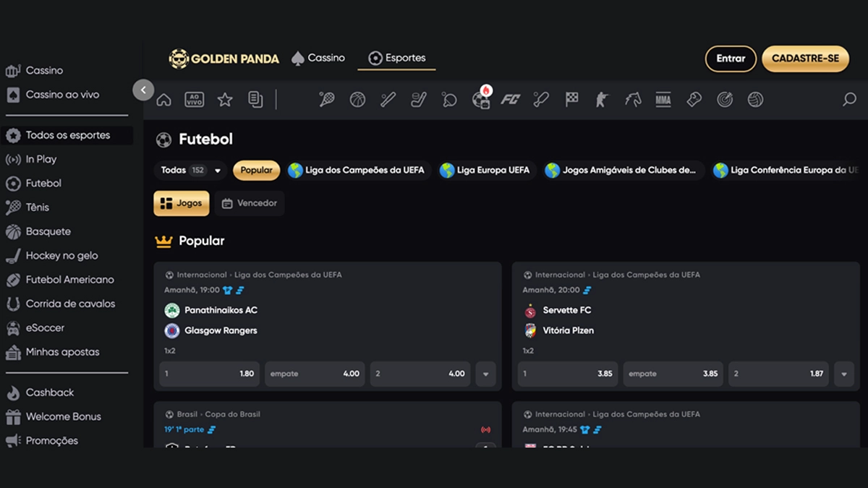
Task: Collapse the left sidebar with arrow button
Action: tap(143, 90)
